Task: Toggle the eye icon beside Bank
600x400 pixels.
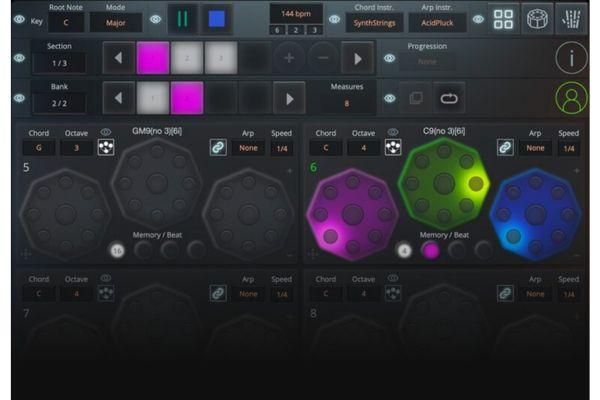Action: (x=20, y=98)
